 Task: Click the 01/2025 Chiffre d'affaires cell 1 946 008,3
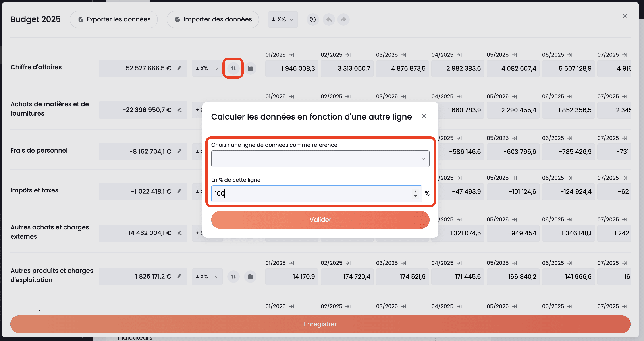[x=292, y=68]
